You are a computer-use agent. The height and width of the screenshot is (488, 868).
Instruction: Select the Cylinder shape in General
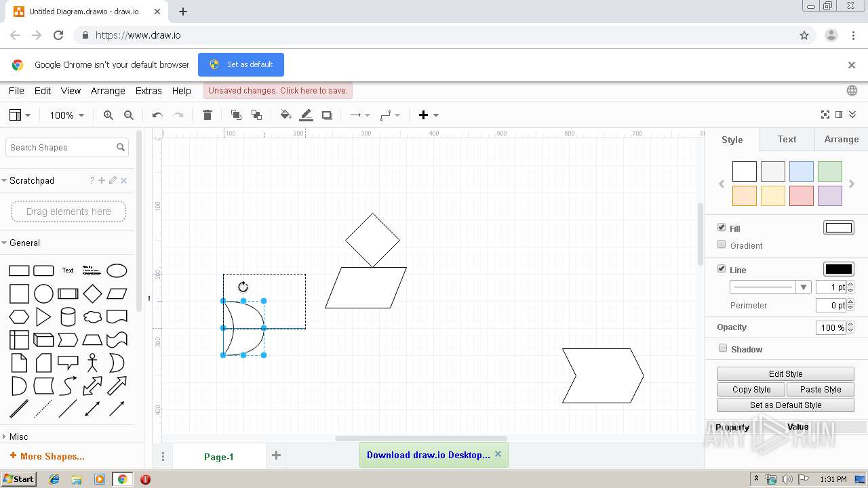pos(68,317)
